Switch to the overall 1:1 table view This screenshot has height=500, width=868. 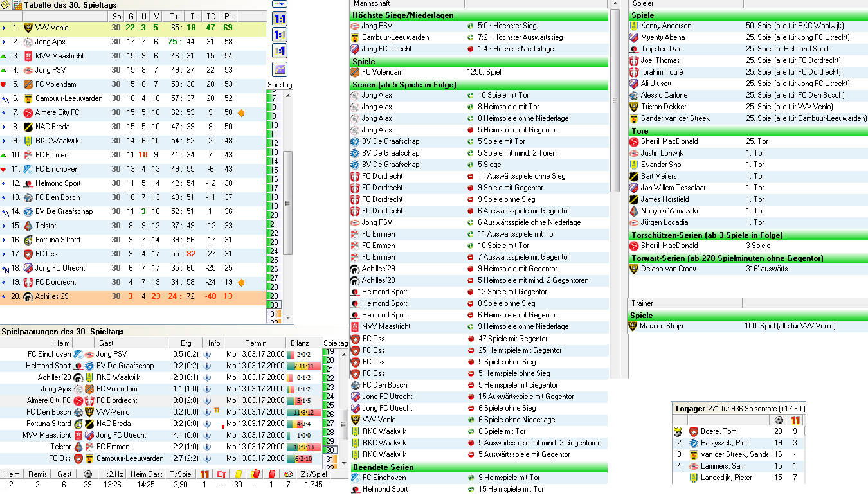(x=280, y=19)
